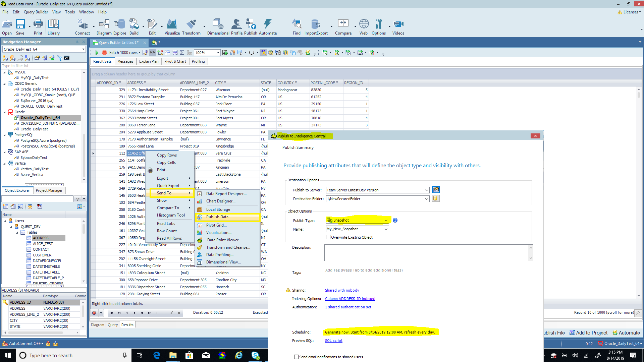Open the Compare toolbar icon

tap(343, 27)
